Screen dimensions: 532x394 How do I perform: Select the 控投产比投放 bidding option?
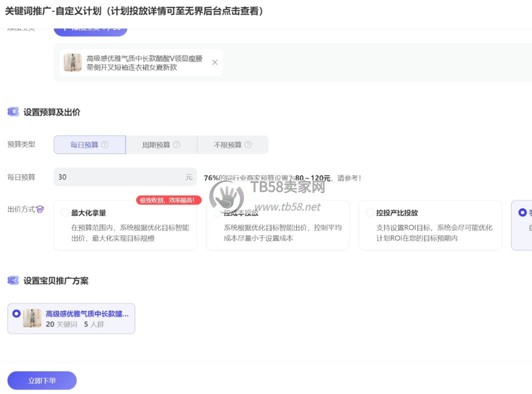point(370,212)
